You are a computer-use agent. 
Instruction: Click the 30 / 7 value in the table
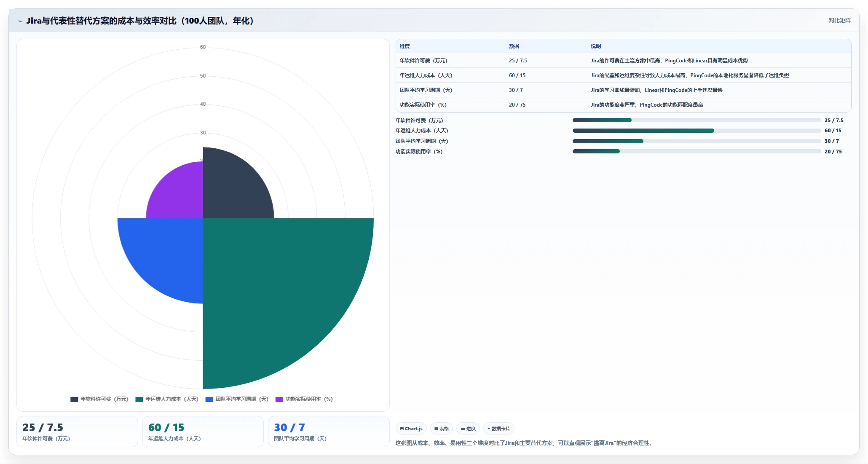pos(516,90)
